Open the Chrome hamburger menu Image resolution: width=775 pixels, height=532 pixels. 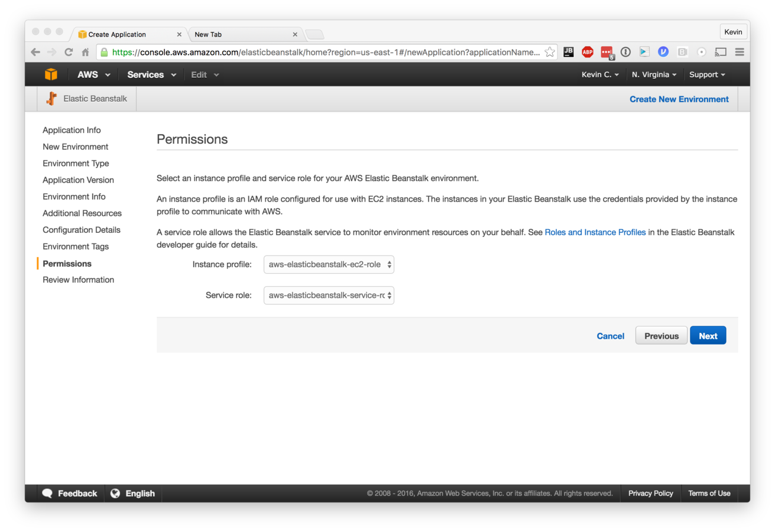coord(740,52)
